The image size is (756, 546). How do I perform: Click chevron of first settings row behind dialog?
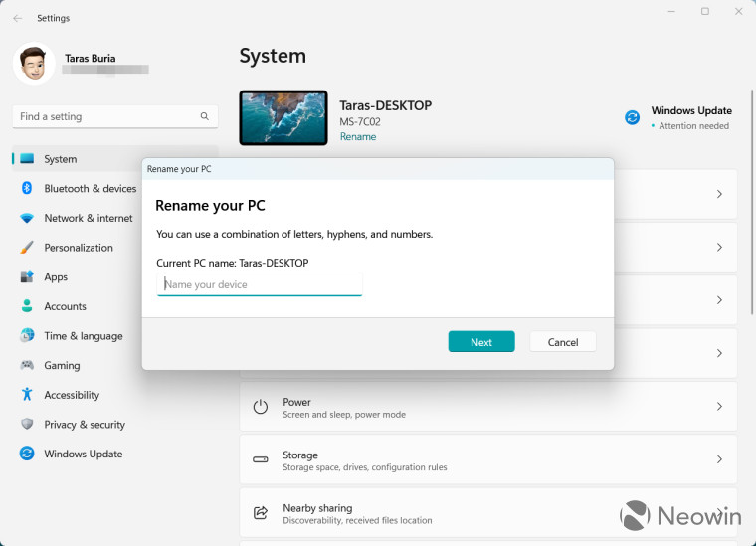719,194
